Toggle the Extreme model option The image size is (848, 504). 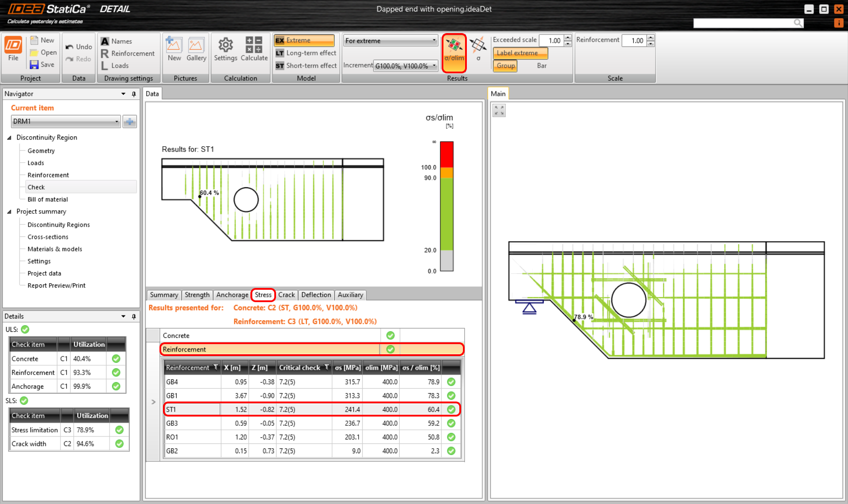304,40
